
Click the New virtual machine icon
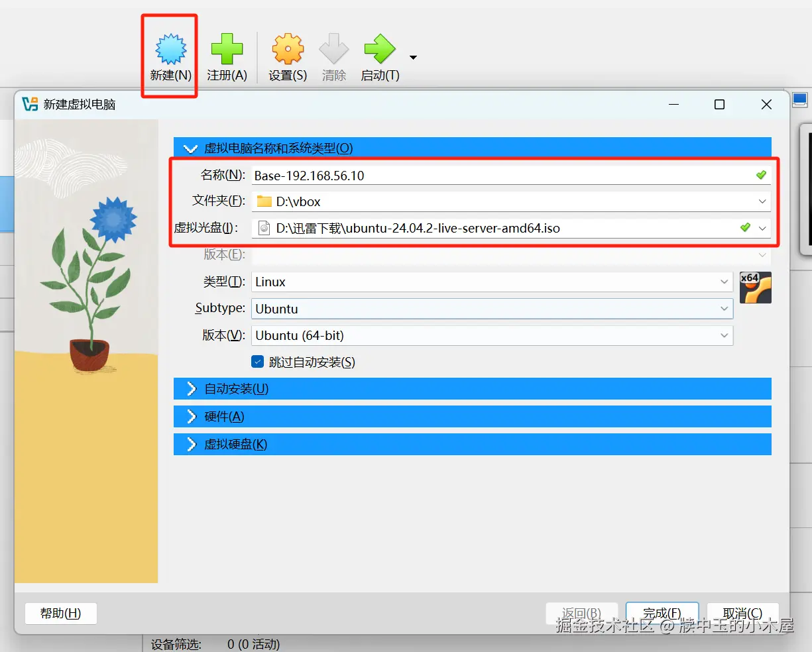click(x=169, y=48)
